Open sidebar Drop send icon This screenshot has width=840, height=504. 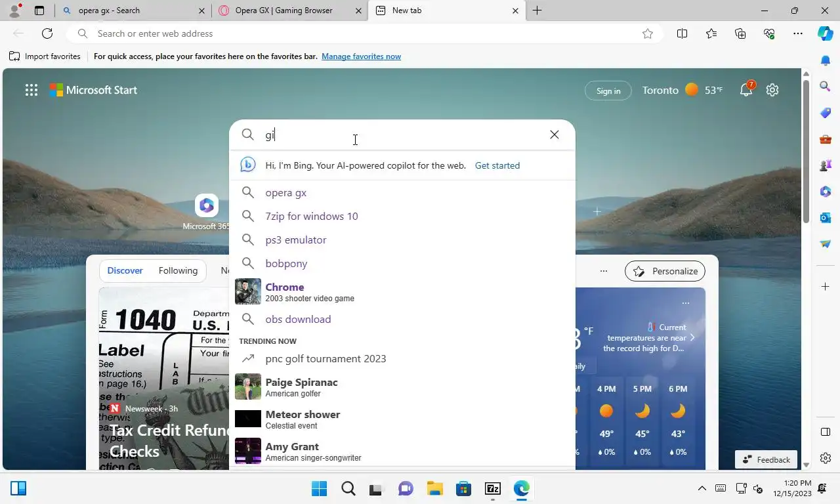click(826, 243)
